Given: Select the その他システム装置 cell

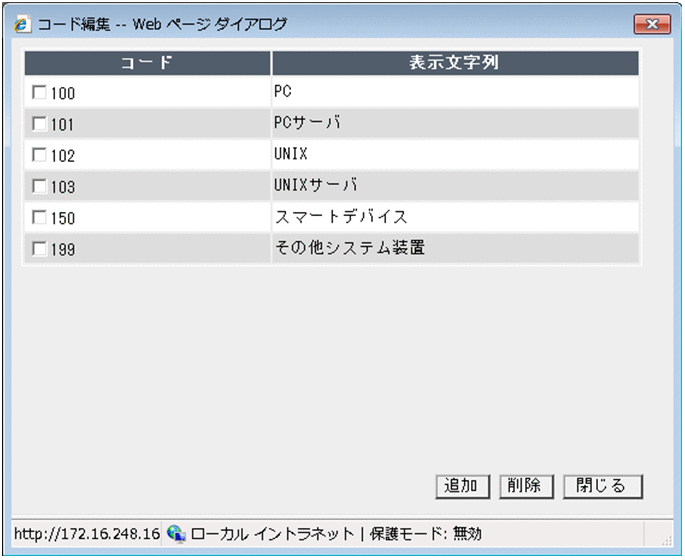Looking at the screenshot, I should [455, 248].
